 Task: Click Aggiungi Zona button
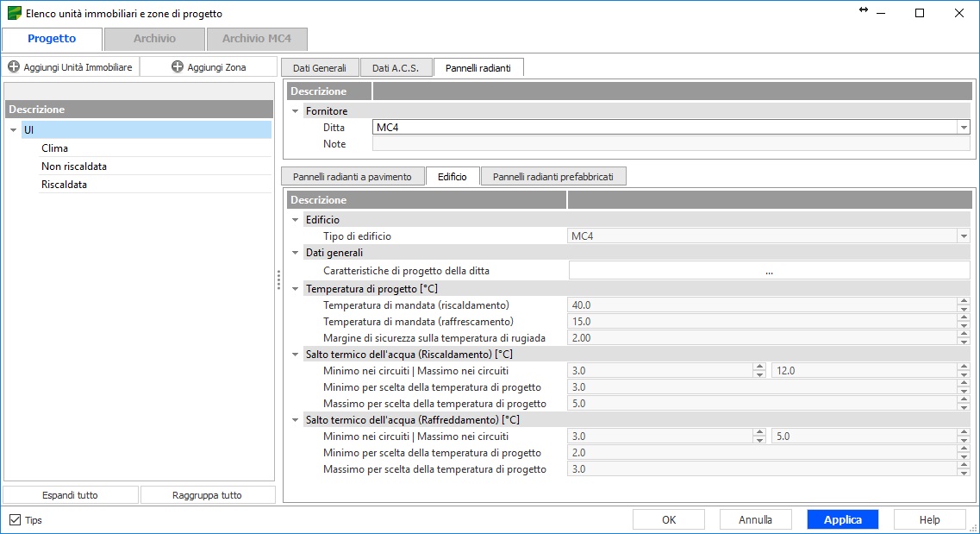(209, 67)
